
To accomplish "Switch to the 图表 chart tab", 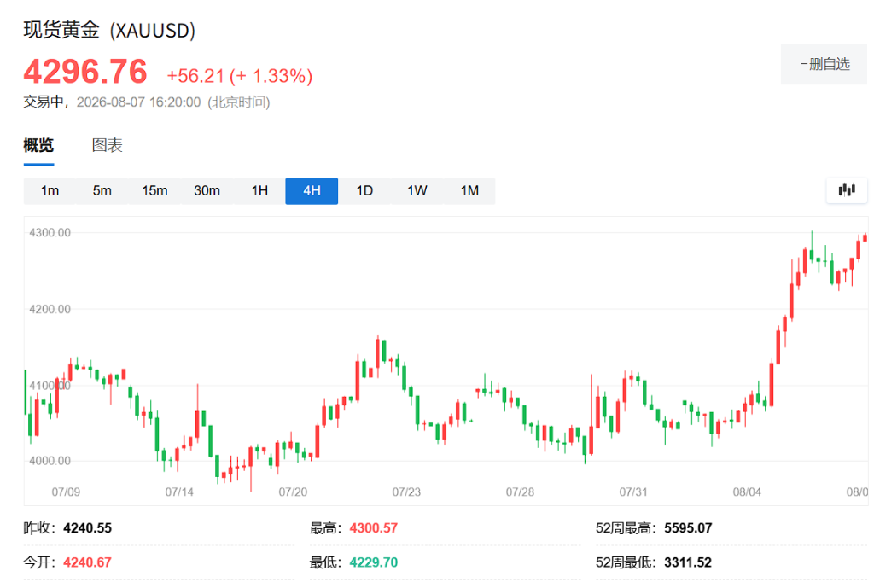I will [x=107, y=145].
